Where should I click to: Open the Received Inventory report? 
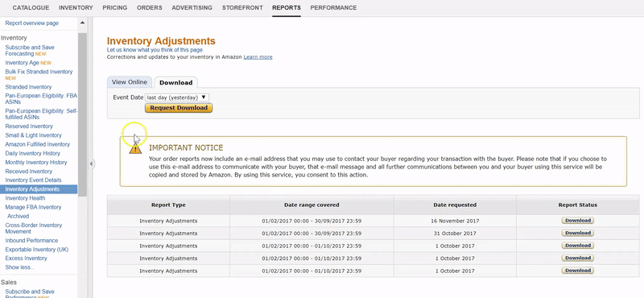(29, 172)
